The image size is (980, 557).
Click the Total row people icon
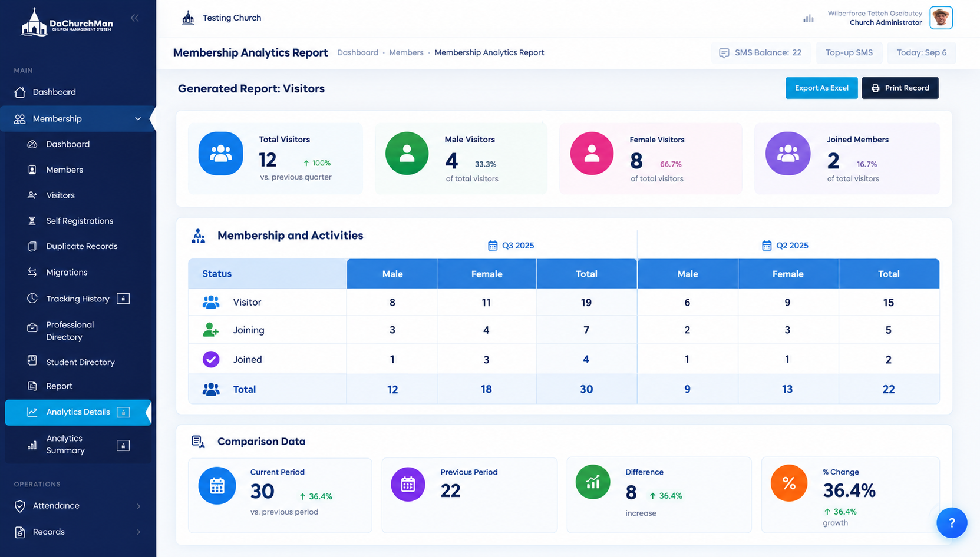pyautogui.click(x=211, y=389)
